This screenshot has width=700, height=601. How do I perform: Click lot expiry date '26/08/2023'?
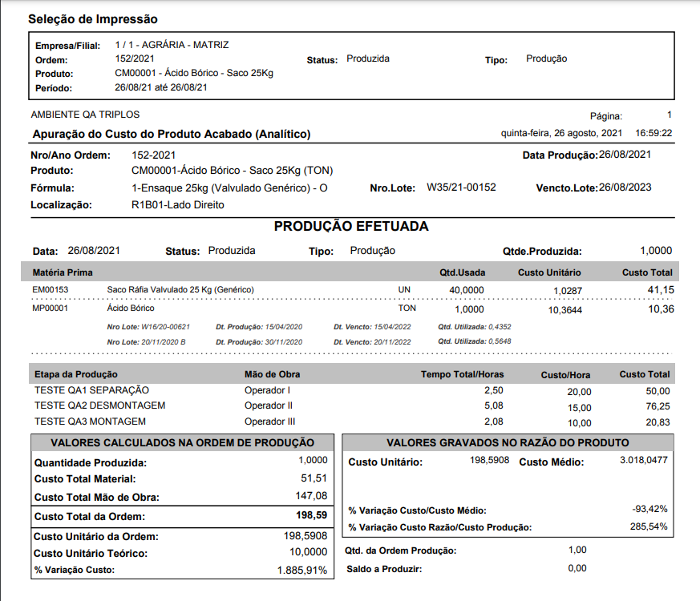(625, 188)
